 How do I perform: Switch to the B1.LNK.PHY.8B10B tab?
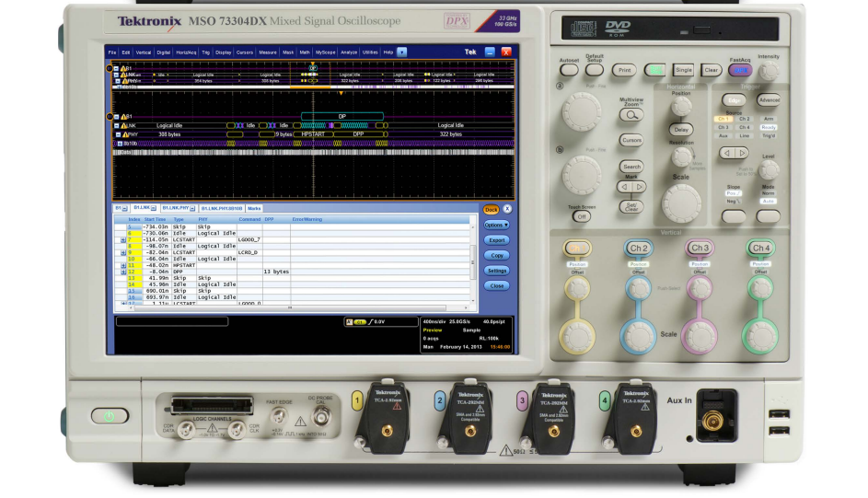point(222,209)
